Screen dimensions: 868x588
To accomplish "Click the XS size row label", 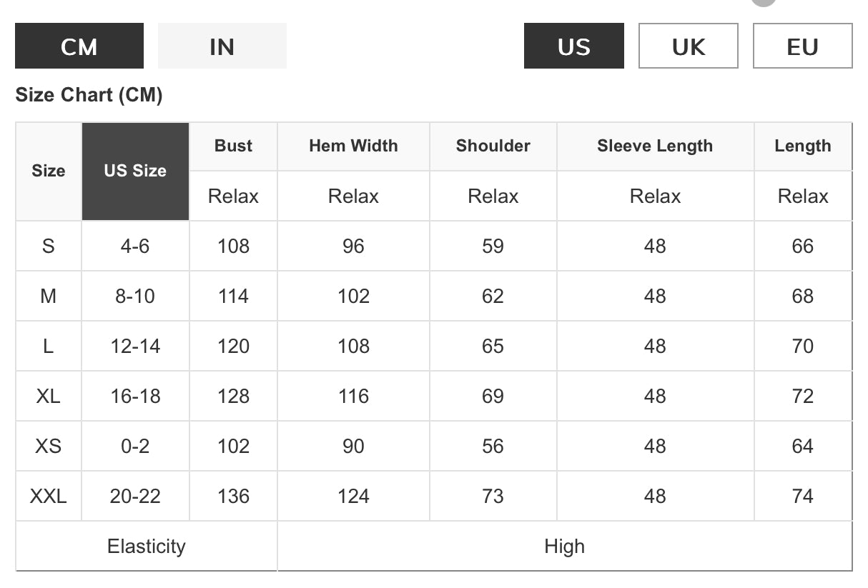I will coord(49,446).
